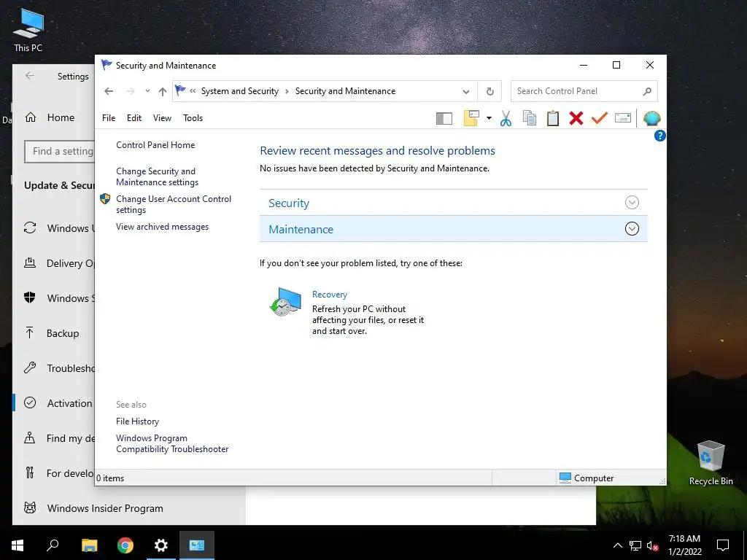Expand the address bar history dropdown
Image resolution: width=747 pixels, height=560 pixels.
(x=466, y=91)
